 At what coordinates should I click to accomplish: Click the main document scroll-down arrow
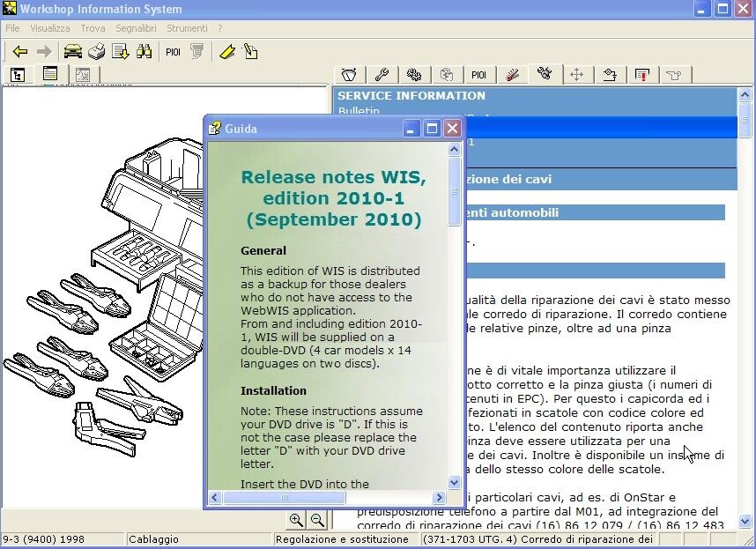click(745, 521)
